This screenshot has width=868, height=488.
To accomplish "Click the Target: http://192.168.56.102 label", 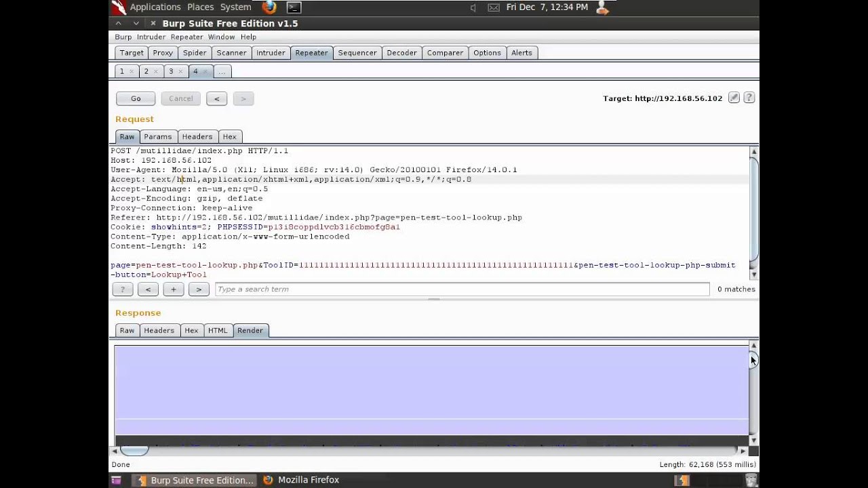I will pyautogui.click(x=663, y=98).
